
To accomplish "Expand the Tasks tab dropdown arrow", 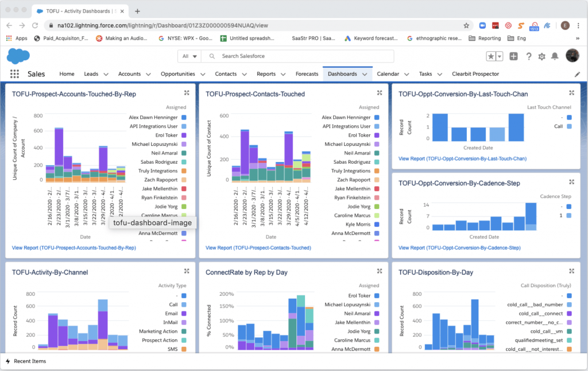I will 439,74.
